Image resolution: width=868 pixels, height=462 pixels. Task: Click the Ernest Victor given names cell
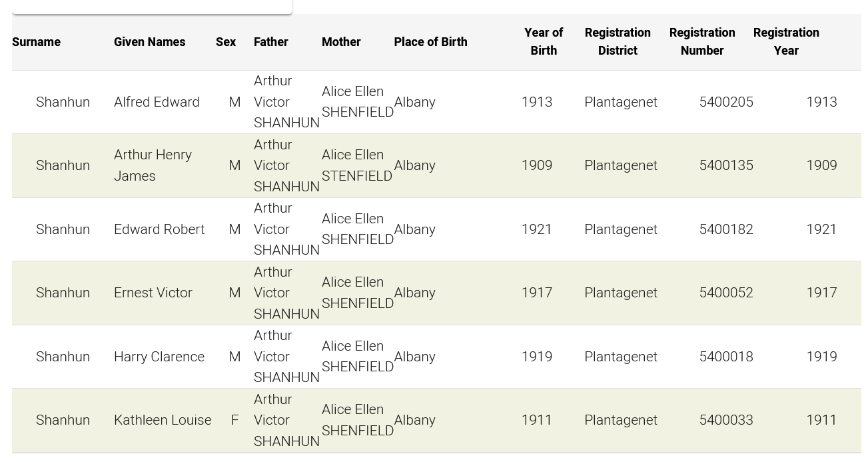point(153,293)
